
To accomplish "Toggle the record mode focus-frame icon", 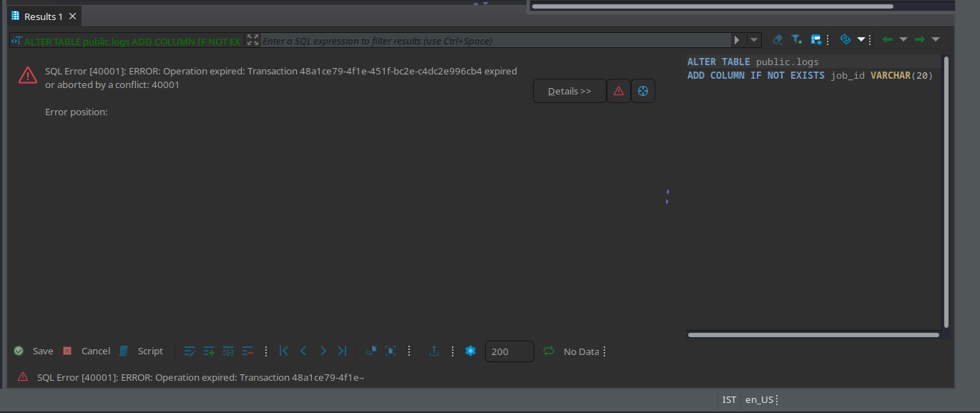I will [x=391, y=351].
